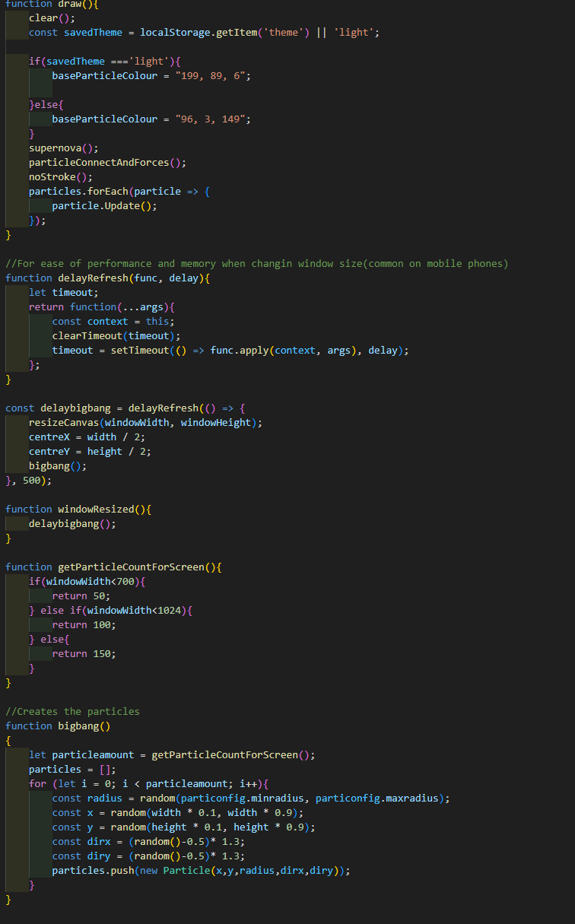Click the "resizeCanvas(windowWidth, windowHeight);" line
This screenshot has height=924, width=575.
tap(145, 423)
